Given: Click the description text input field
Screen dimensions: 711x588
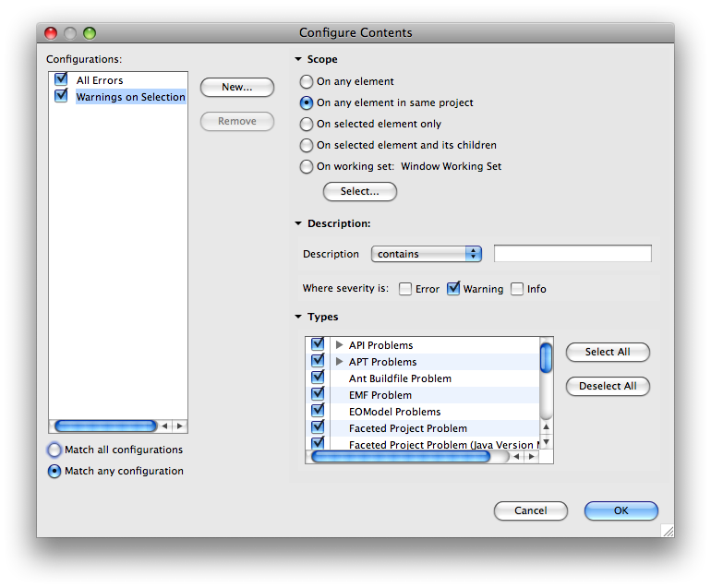Looking at the screenshot, I should coord(572,254).
